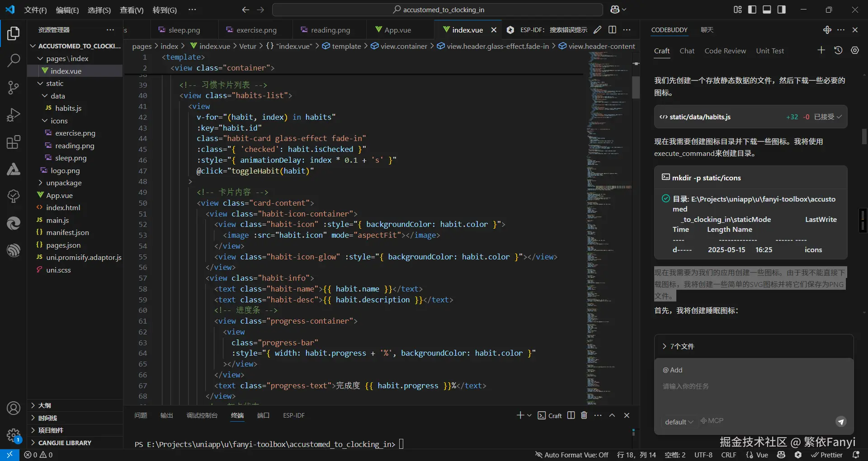Open habits.js in the file explorer
868x461 pixels.
click(68, 108)
